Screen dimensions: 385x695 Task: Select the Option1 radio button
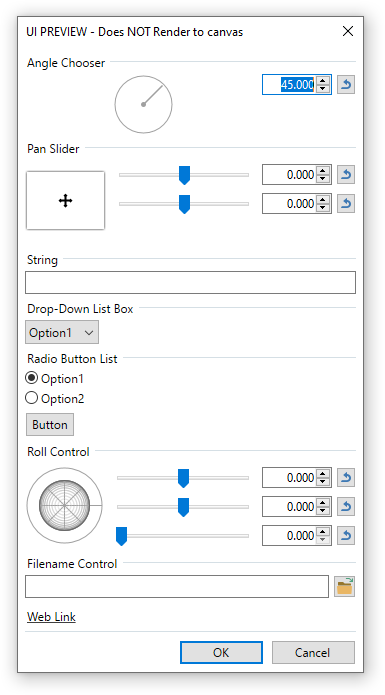(31, 378)
